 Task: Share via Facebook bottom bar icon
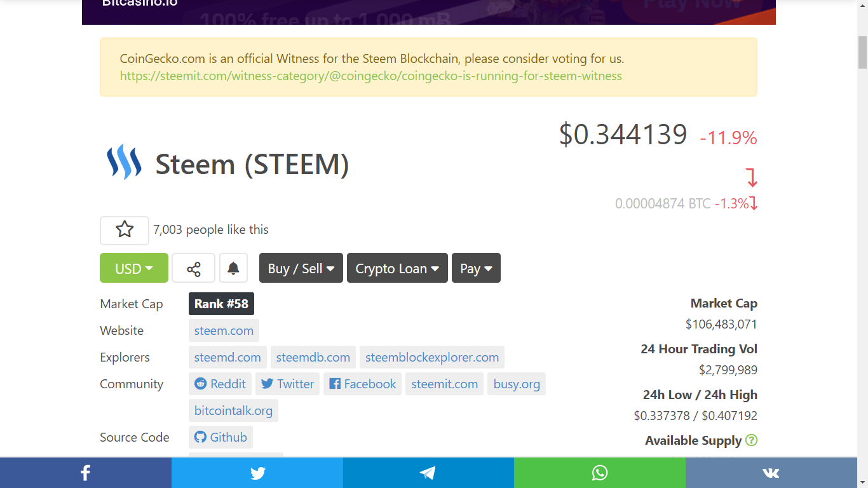tap(86, 473)
